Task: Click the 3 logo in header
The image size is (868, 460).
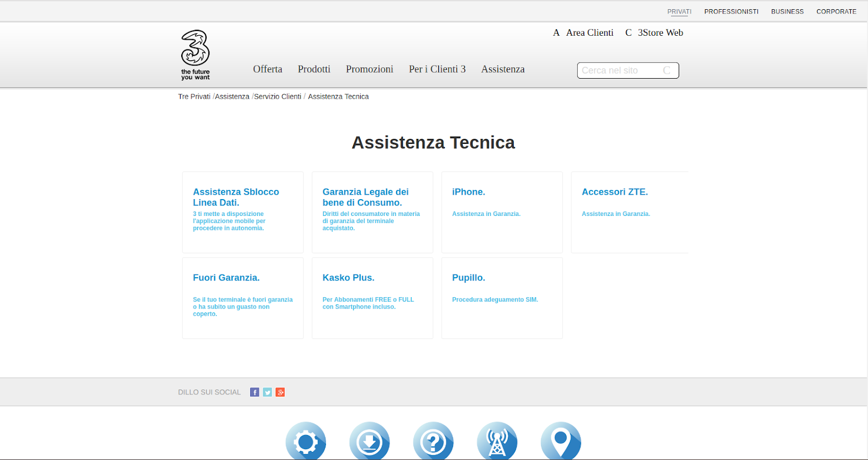Action: [x=195, y=55]
